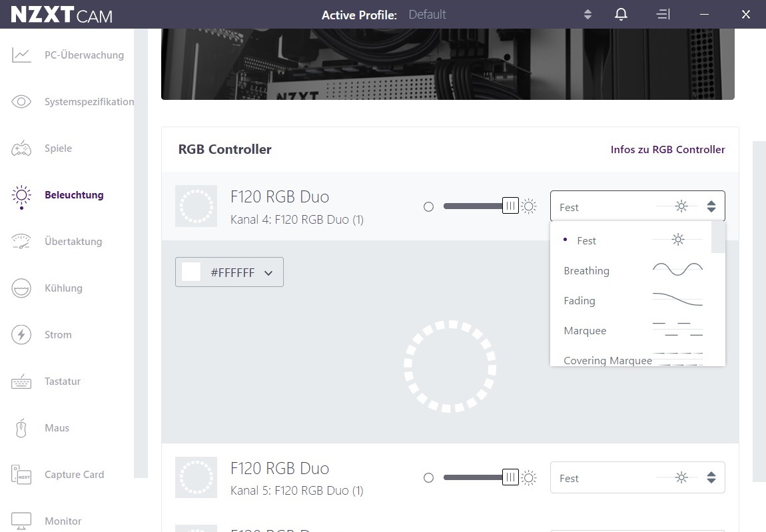Click the Monitor display icon
This screenshot has width=766, height=532.
click(x=21, y=521)
